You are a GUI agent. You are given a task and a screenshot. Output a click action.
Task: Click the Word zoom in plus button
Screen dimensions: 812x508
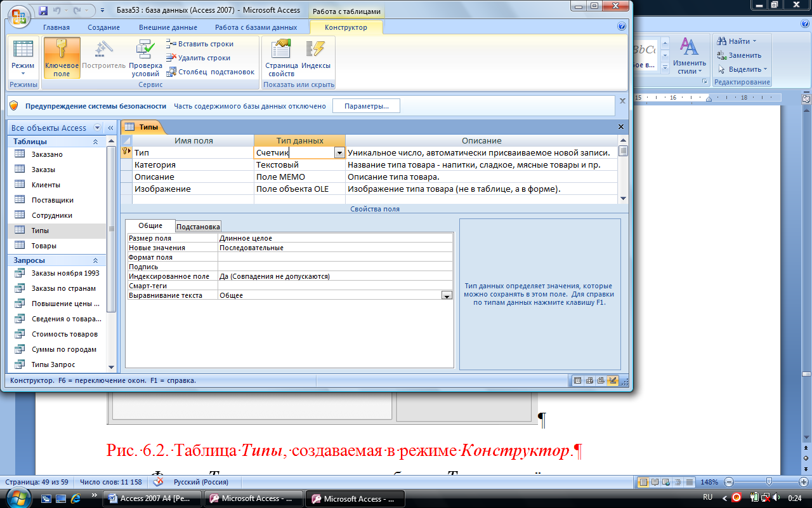coord(803,482)
